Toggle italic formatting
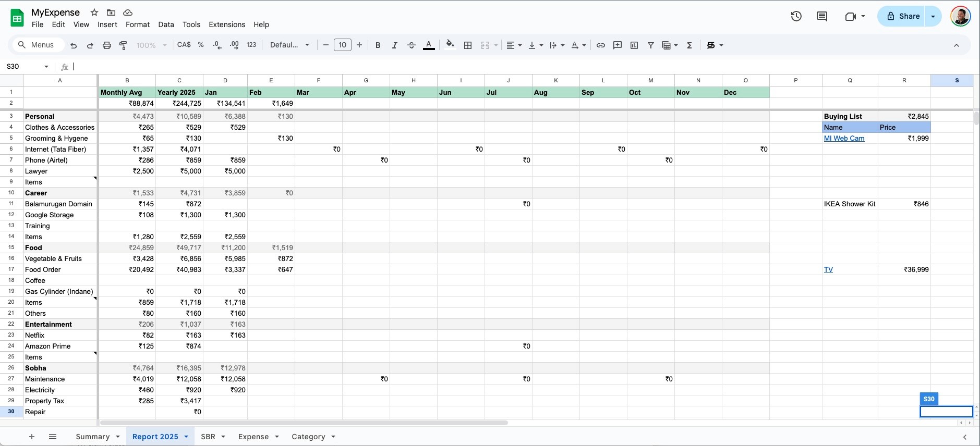The width and height of the screenshot is (980, 446). (395, 45)
